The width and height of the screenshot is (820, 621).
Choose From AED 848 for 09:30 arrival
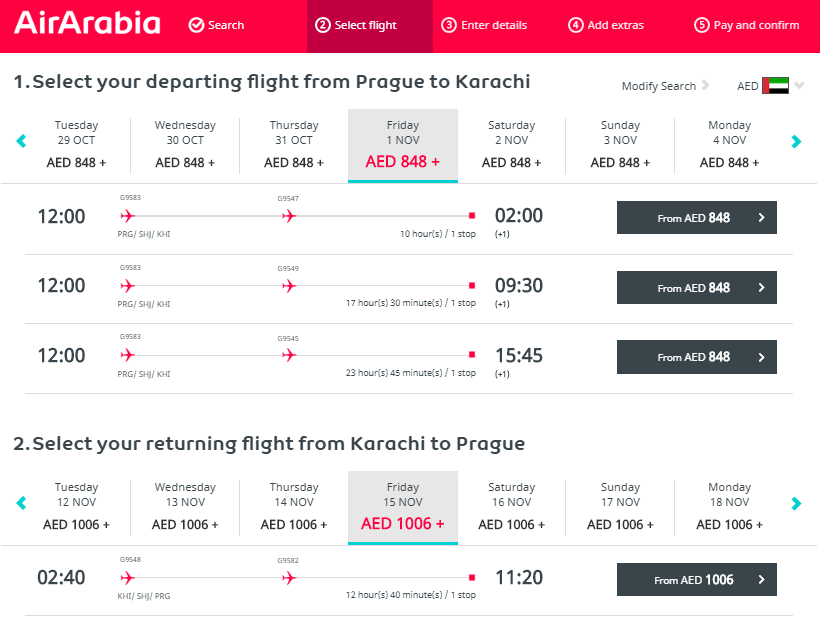(697, 287)
